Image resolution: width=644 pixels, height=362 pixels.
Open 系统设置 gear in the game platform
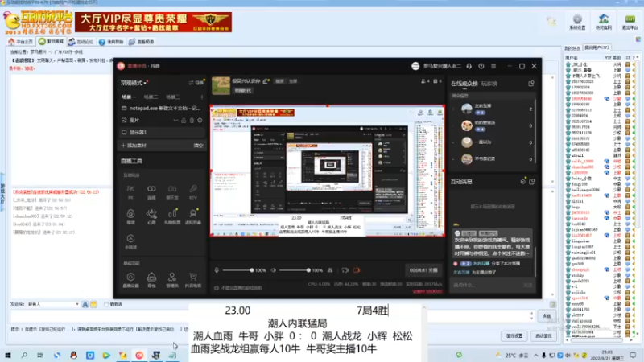[x=577, y=22]
